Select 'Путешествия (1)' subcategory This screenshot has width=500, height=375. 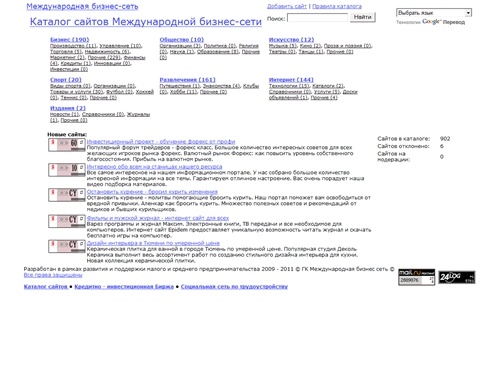(180, 86)
